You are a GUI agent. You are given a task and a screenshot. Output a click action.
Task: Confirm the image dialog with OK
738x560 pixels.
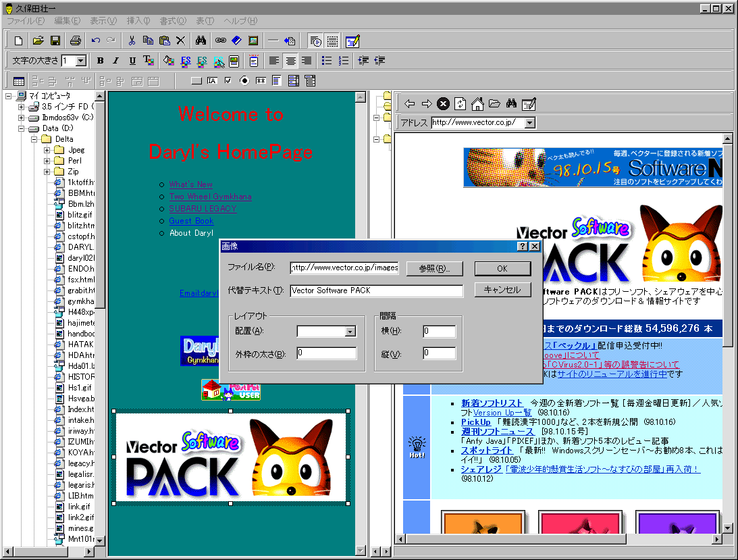(x=502, y=268)
